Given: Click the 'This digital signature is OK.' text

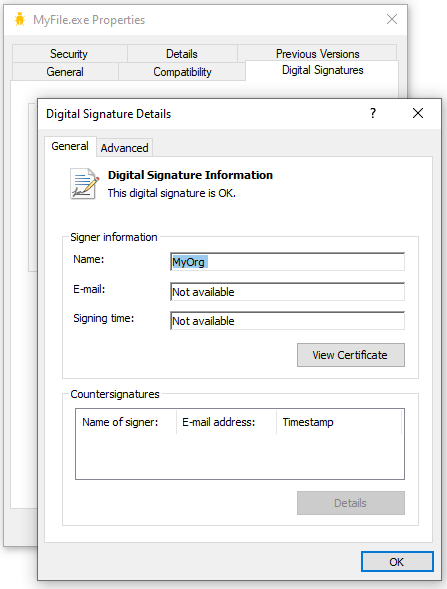Looking at the screenshot, I should click(x=172, y=193).
